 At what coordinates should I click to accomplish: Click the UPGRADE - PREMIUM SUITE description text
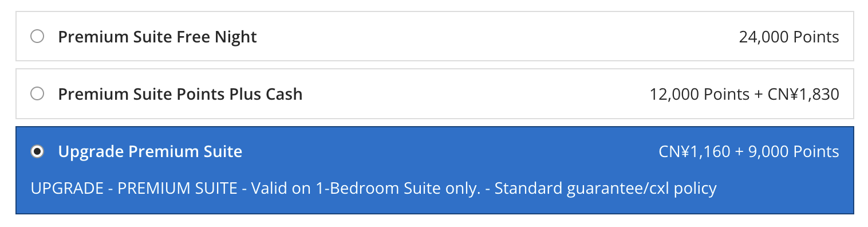[134, 188]
